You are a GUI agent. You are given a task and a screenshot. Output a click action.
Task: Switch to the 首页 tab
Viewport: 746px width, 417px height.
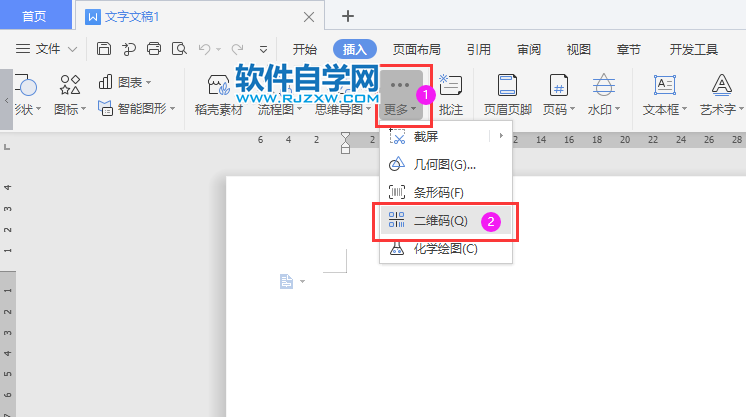pyautogui.click(x=34, y=16)
